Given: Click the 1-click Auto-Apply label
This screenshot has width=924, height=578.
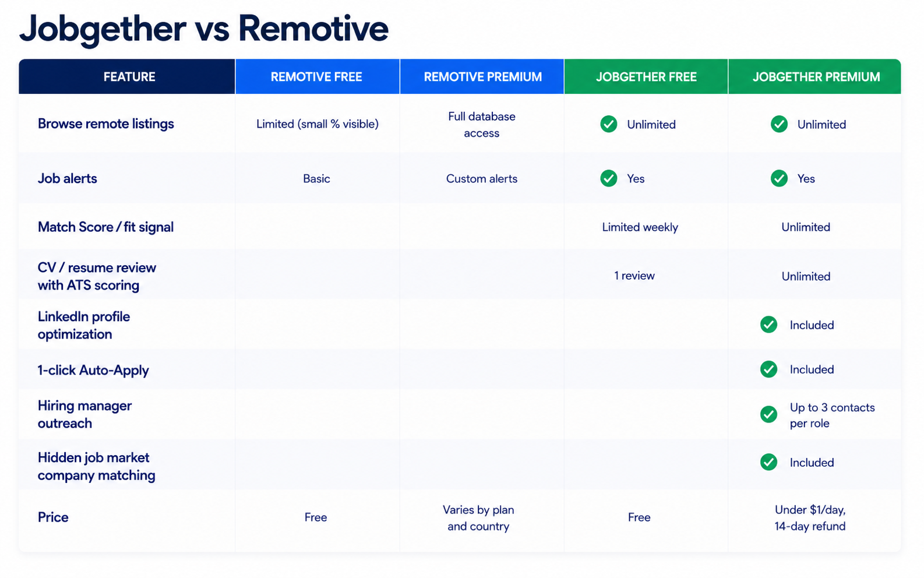Looking at the screenshot, I should pyautogui.click(x=93, y=370).
